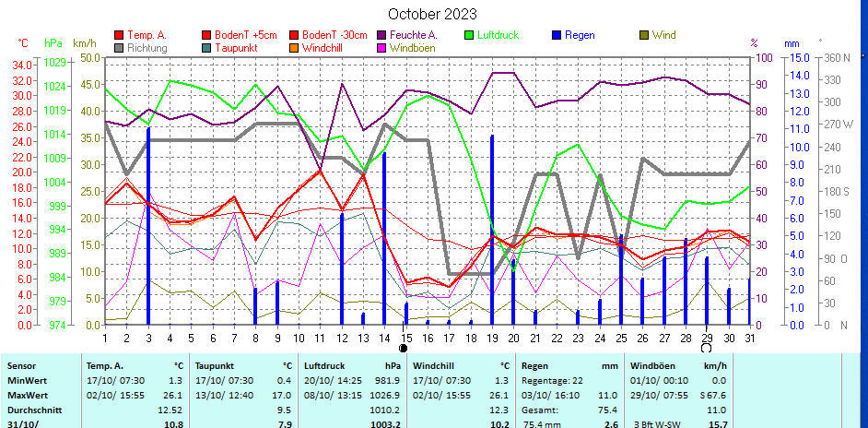
Task: Click the Regen legend label
Action: pos(580,35)
